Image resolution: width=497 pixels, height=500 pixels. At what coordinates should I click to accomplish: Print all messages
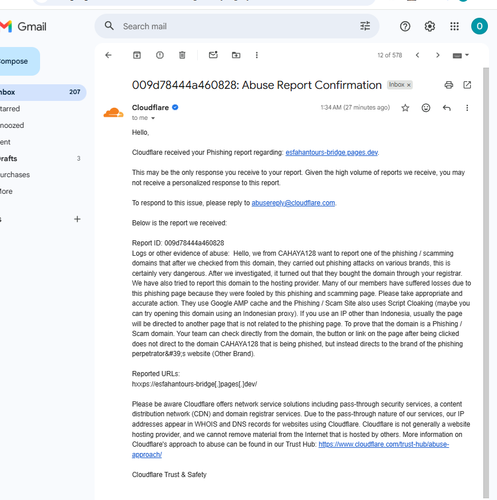449,85
